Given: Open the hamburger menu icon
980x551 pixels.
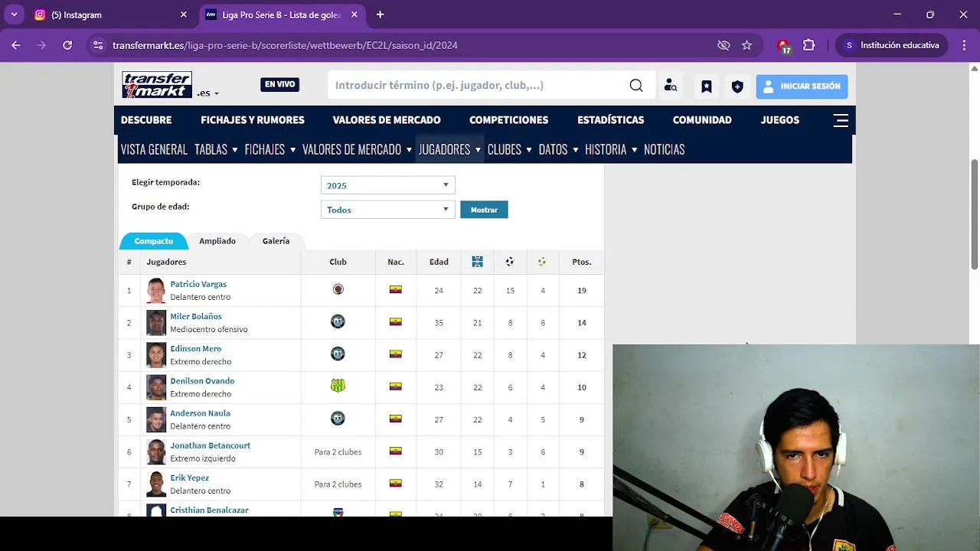Looking at the screenshot, I should point(841,120).
